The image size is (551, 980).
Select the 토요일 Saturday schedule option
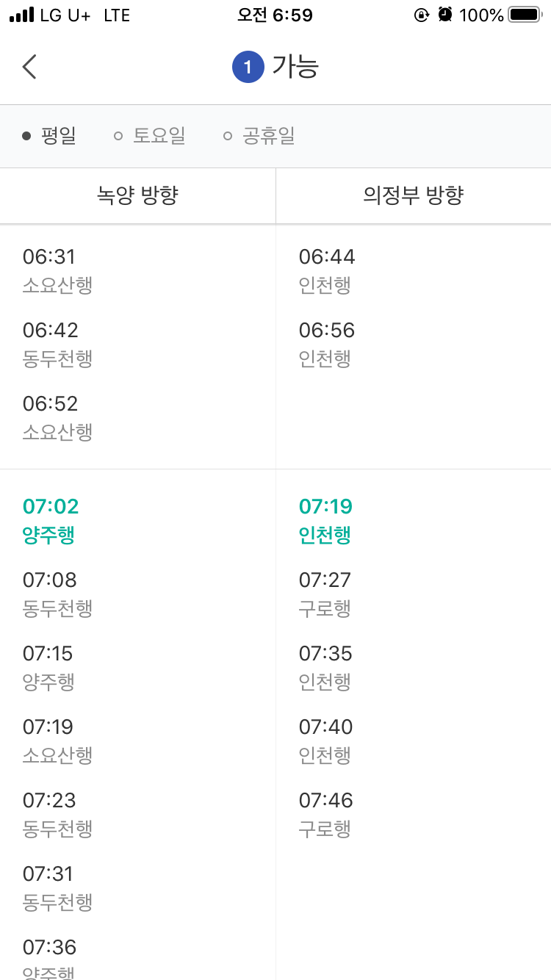pos(150,136)
